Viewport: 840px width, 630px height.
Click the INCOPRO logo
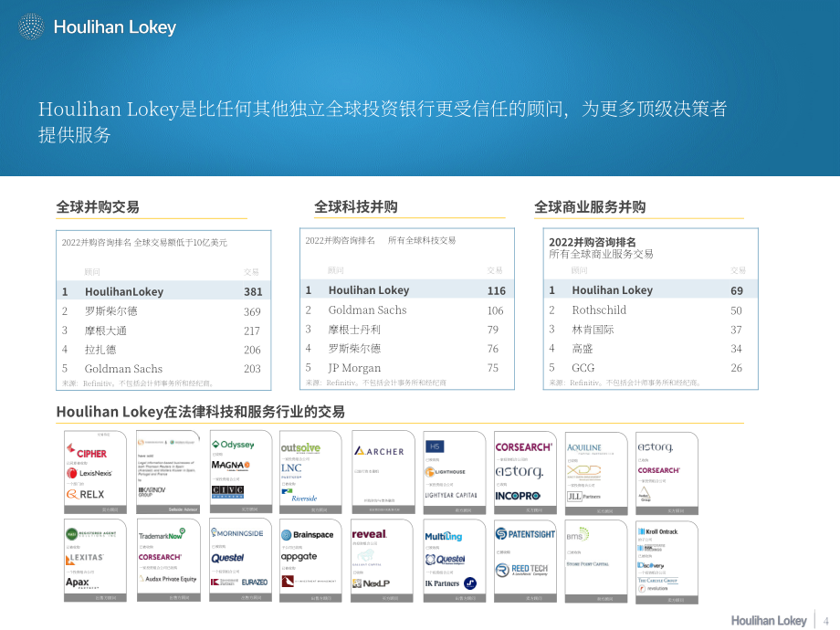[x=518, y=496]
